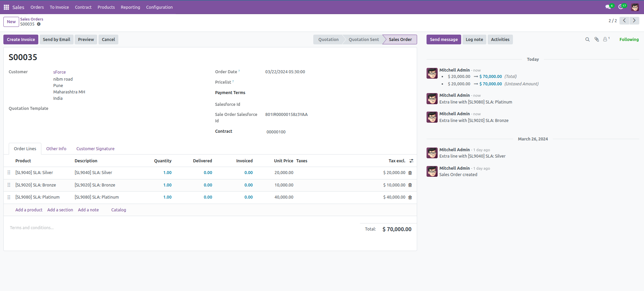
Task: Click Send message in chatter
Action: (x=444, y=40)
